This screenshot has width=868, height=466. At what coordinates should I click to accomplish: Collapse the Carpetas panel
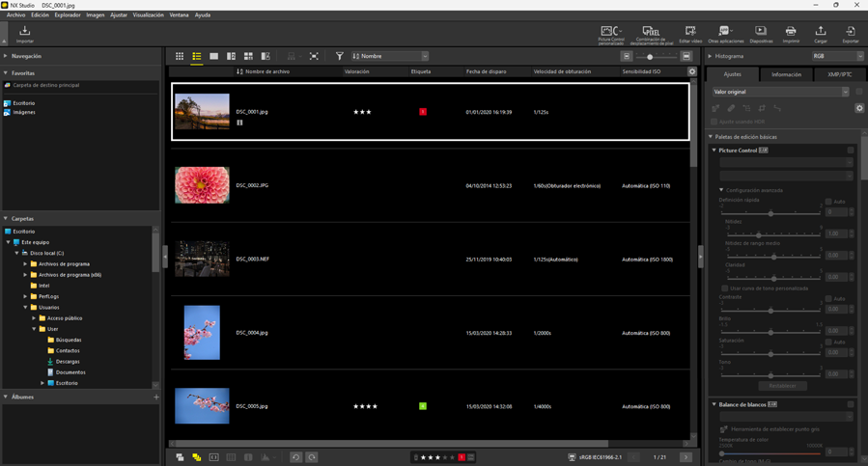coord(6,219)
